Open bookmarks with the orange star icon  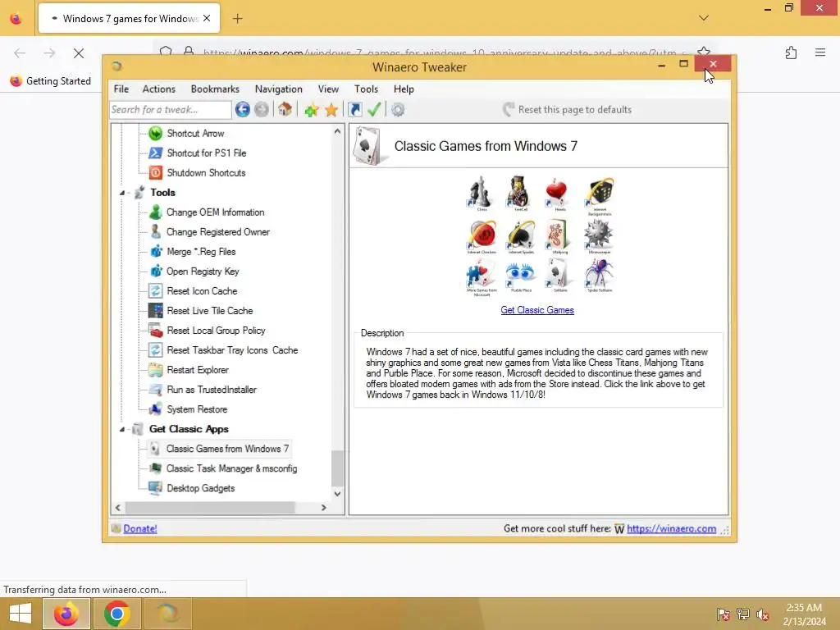point(331,110)
